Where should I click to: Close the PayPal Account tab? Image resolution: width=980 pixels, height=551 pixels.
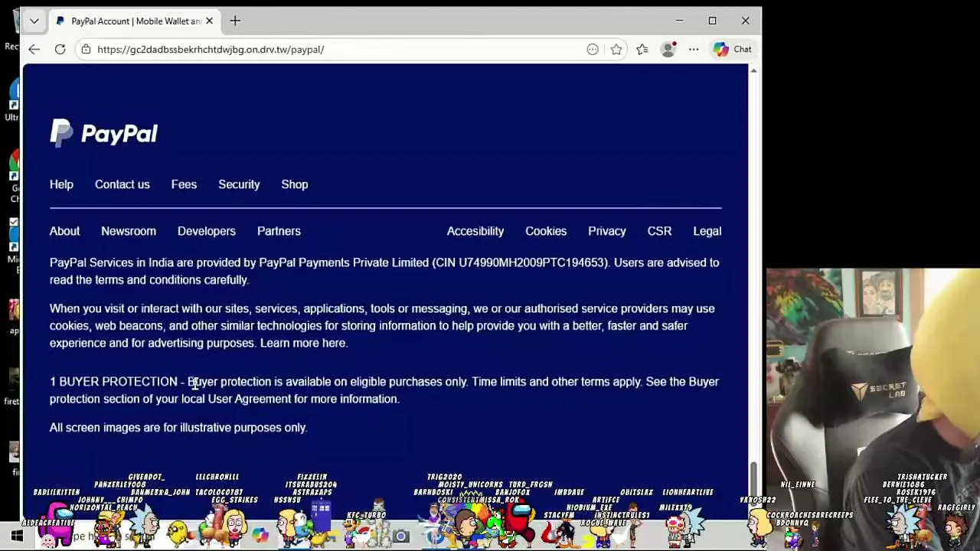coord(209,21)
